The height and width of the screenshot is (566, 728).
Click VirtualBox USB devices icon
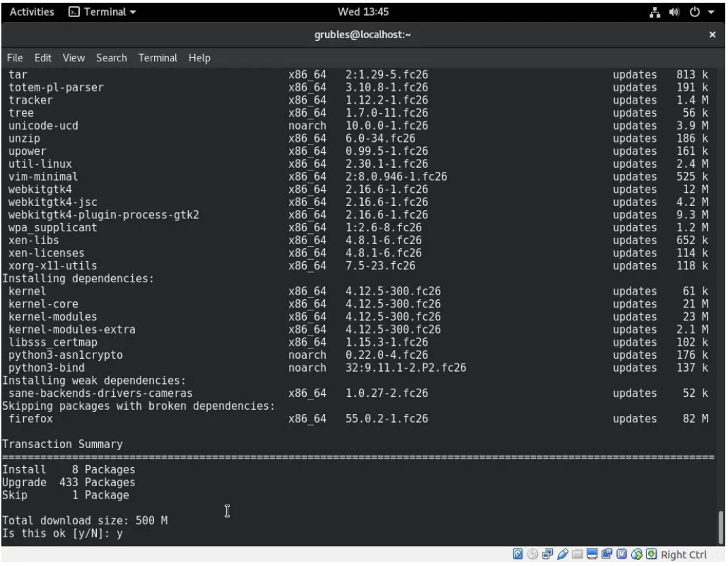562,554
